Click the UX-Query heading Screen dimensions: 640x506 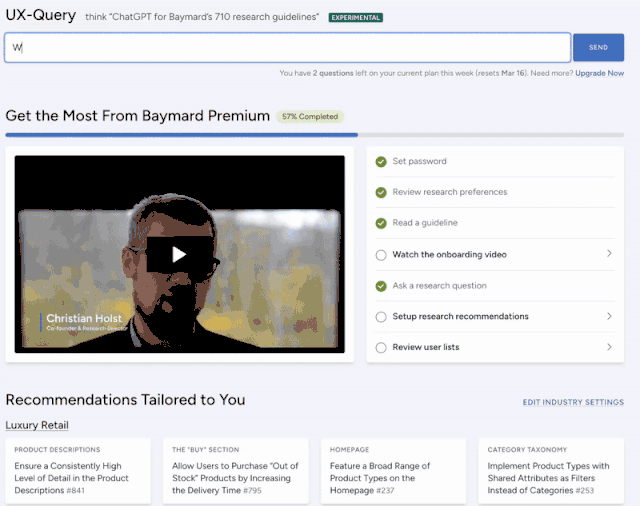pos(40,15)
